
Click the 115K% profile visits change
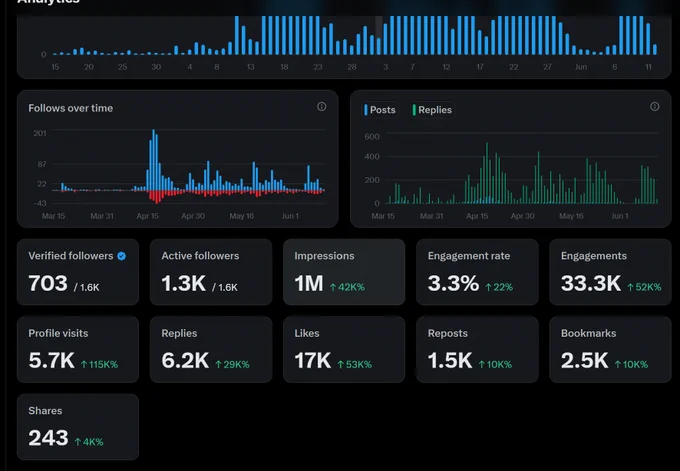click(x=99, y=365)
